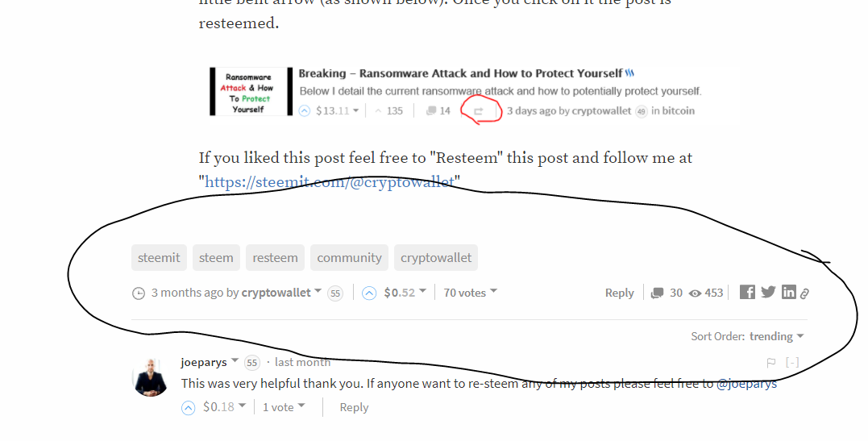868x441 pixels.
Task: Select the resteem tag
Action: pyautogui.click(x=275, y=258)
